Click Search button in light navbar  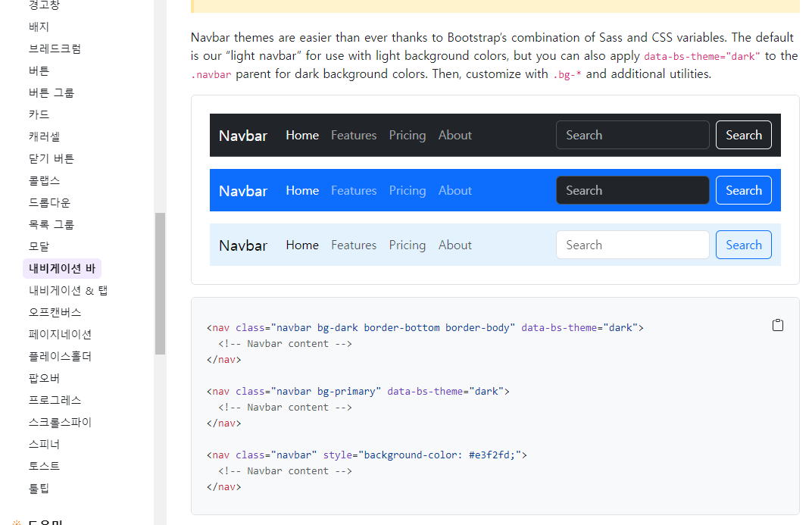pyautogui.click(x=744, y=245)
